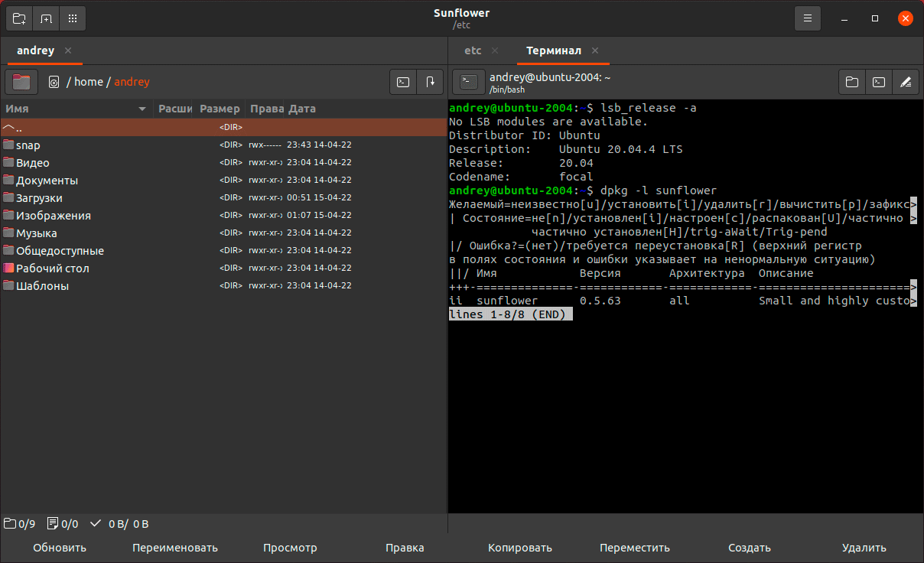924x563 pixels.
Task: Select the Загрузки folder
Action: tap(39, 198)
